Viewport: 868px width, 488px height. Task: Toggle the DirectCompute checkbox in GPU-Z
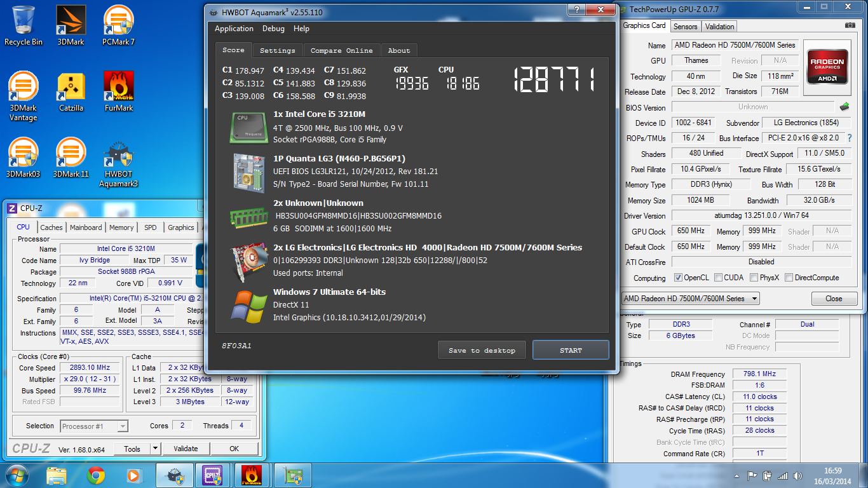tap(789, 278)
